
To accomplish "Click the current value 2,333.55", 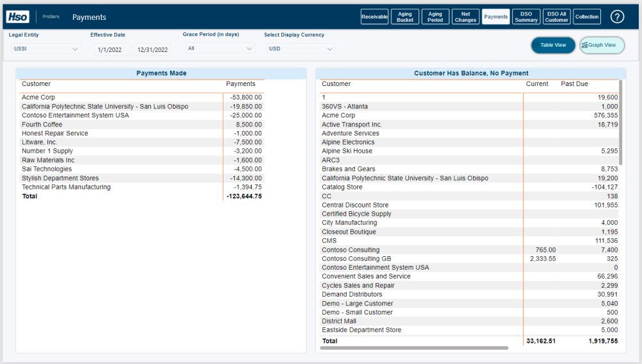I will point(542,259).
